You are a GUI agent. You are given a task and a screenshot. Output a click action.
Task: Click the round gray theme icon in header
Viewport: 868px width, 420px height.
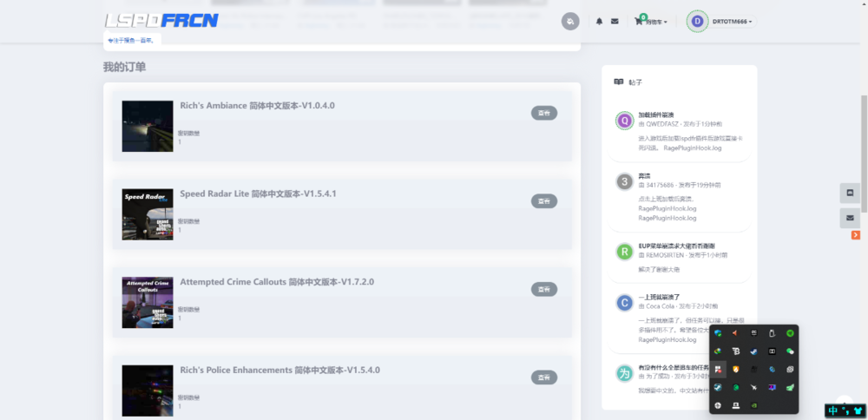[x=570, y=22]
